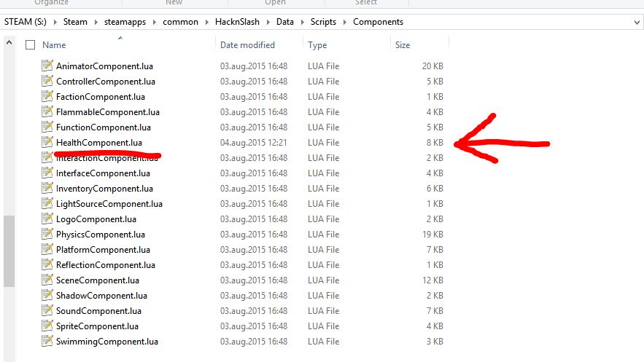Click the SpriteComponent.lua file icon
The height and width of the screenshot is (362, 644).
[x=47, y=326]
